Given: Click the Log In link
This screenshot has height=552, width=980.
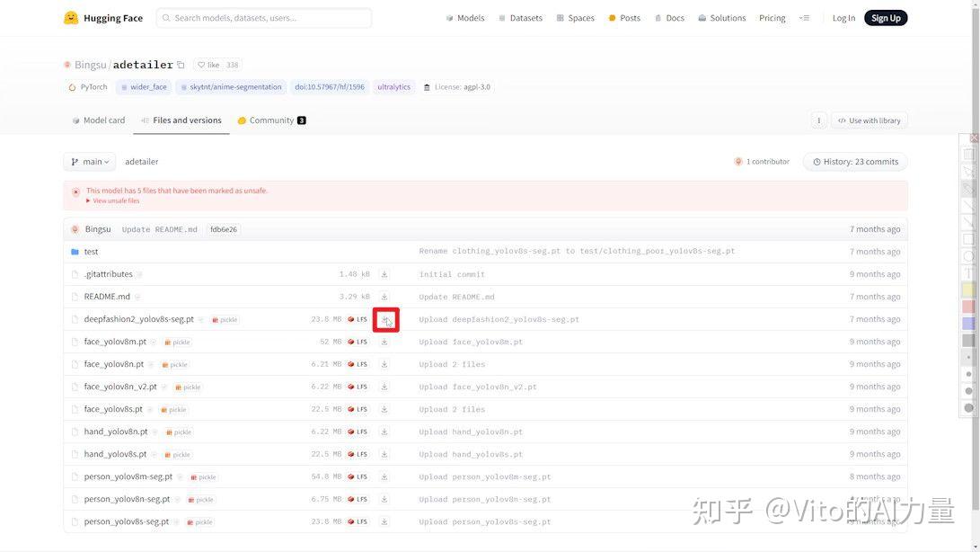Looking at the screenshot, I should click(x=843, y=18).
